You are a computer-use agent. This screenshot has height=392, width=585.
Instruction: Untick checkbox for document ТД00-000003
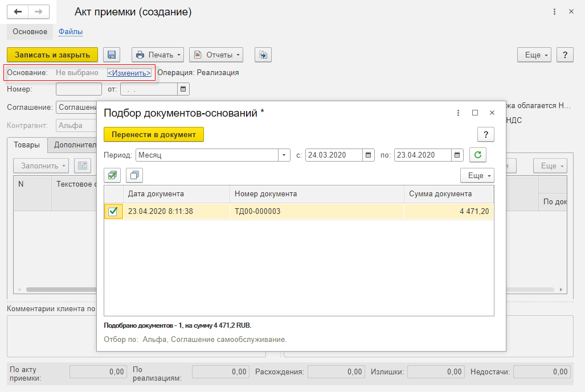click(x=113, y=212)
